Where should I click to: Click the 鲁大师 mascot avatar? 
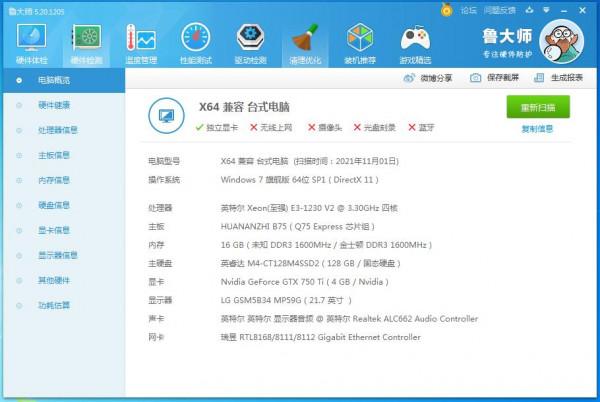[561, 41]
